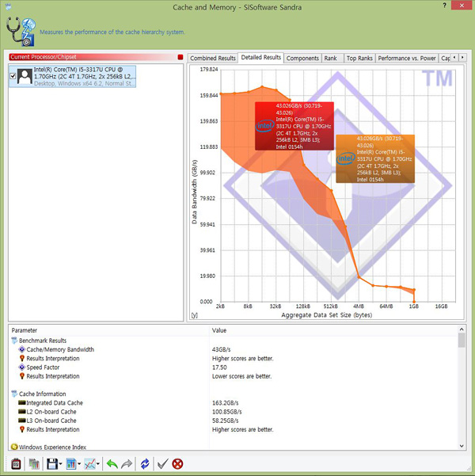This screenshot has height=476, width=475.
Task: Click the red square in Current Processor/Chipset header
Action: click(180, 57)
